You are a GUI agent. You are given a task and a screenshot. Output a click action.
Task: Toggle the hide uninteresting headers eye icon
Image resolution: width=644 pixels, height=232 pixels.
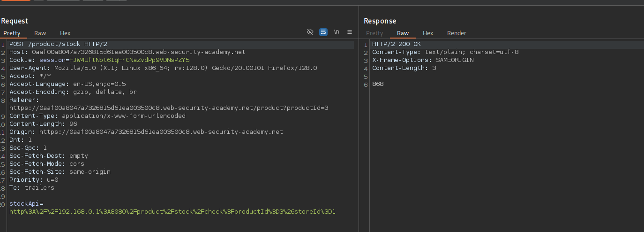310,32
